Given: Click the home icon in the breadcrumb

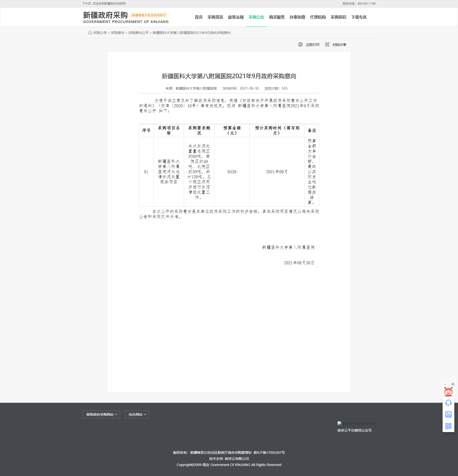Looking at the screenshot, I should pos(90,33).
